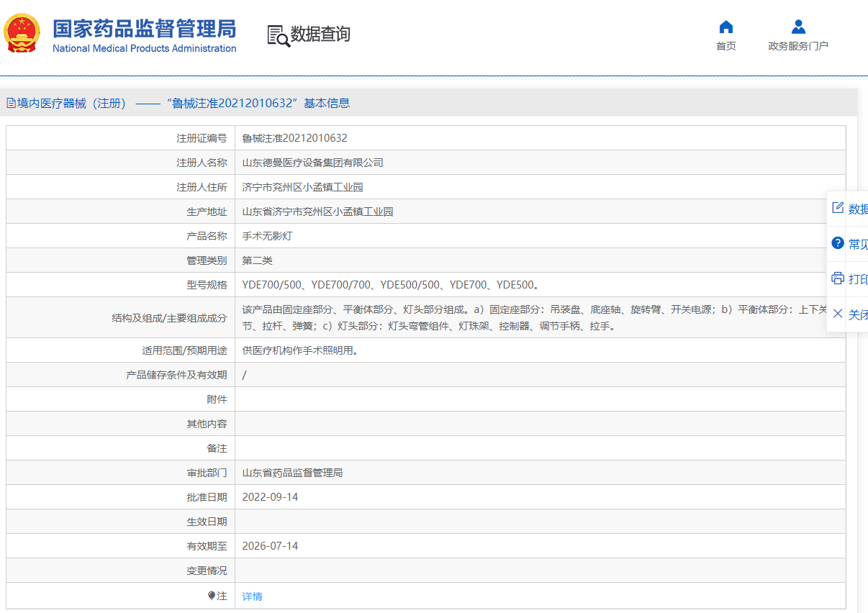Click the 产品储存条件及有效期 label
This screenshot has width=868, height=613.
(x=176, y=375)
